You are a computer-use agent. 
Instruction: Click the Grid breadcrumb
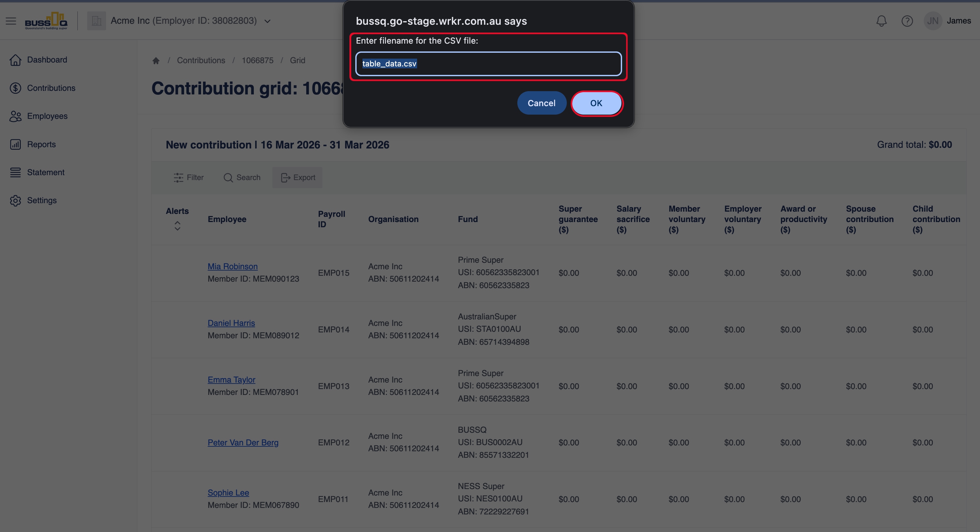point(297,60)
